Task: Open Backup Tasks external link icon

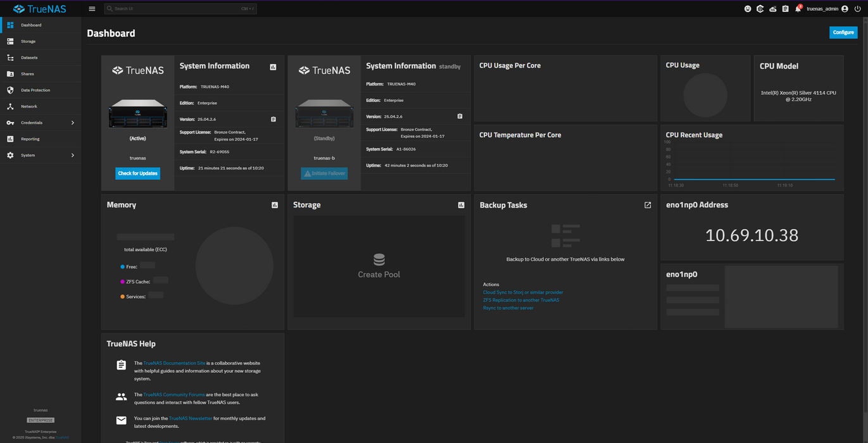Action: [648, 205]
